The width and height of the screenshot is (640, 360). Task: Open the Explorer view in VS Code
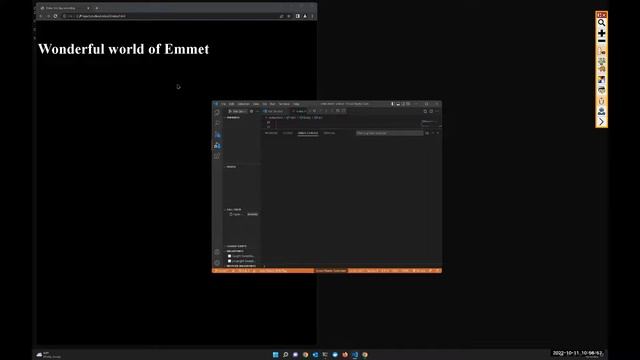click(x=217, y=112)
